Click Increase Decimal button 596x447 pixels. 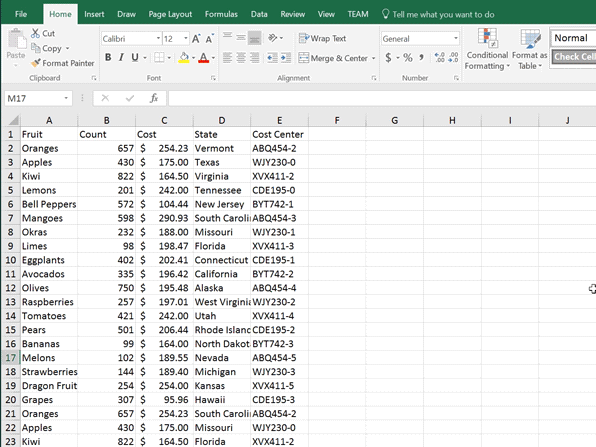440,58
